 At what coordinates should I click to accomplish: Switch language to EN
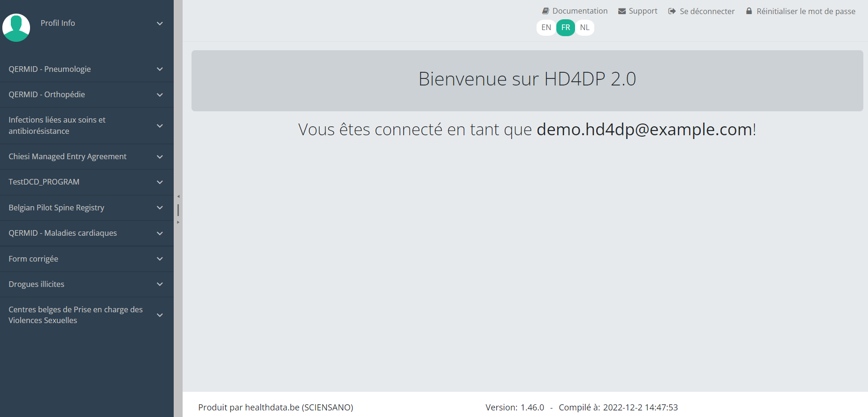point(546,27)
